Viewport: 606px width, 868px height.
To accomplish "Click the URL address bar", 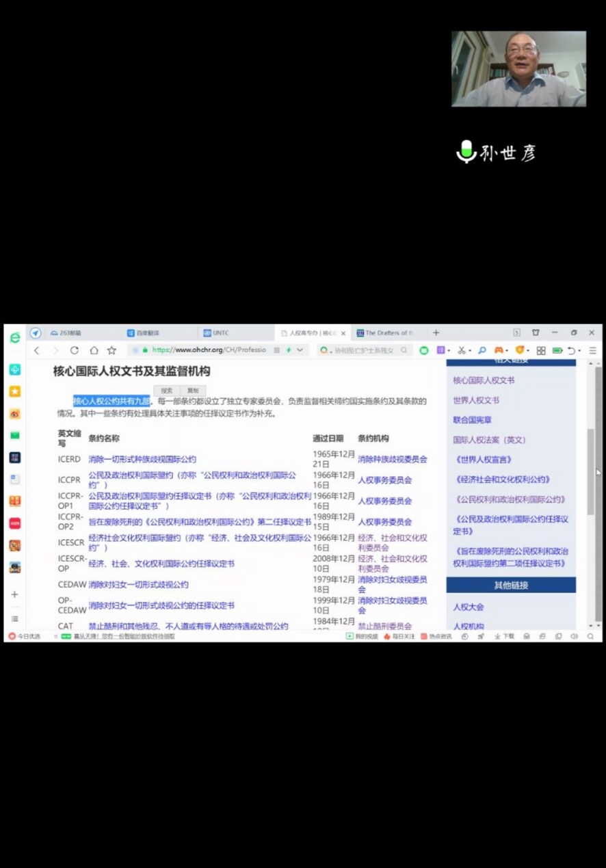I will pyautogui.click(x=209, y=350).
